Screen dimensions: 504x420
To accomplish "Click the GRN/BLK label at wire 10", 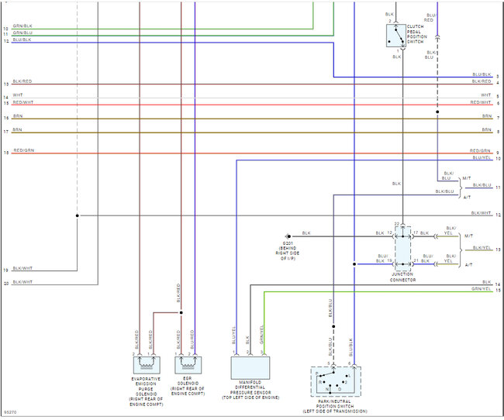I will pos(22,26).
